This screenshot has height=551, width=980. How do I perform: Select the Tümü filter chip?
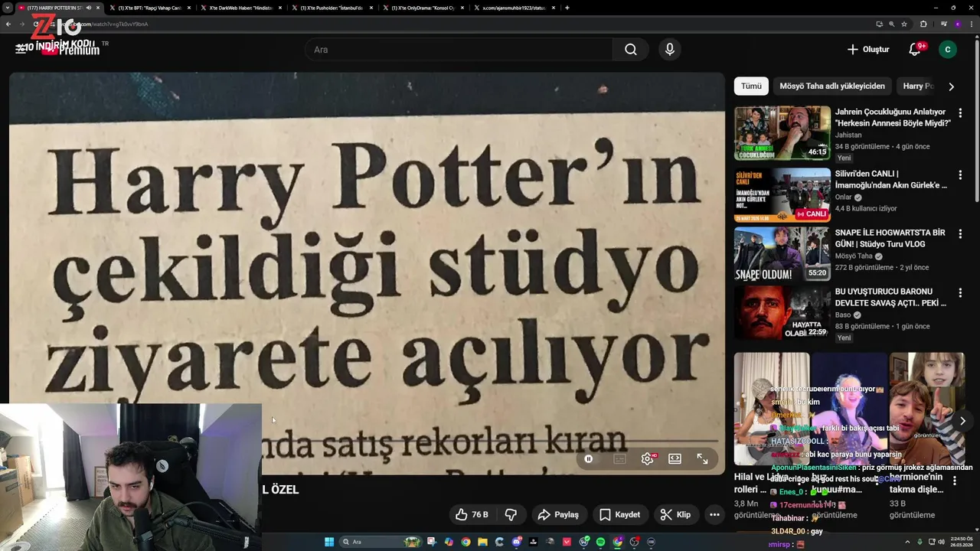point(751,86)
